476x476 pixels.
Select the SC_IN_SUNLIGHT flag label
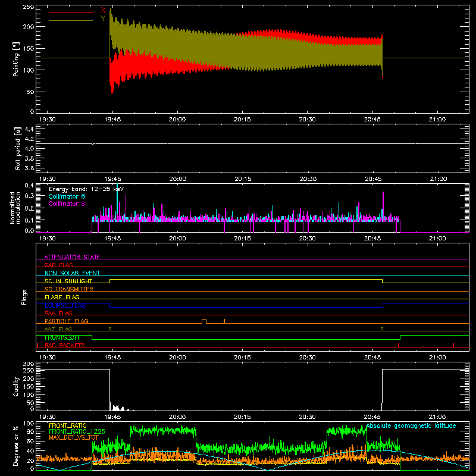click(68, 281)
